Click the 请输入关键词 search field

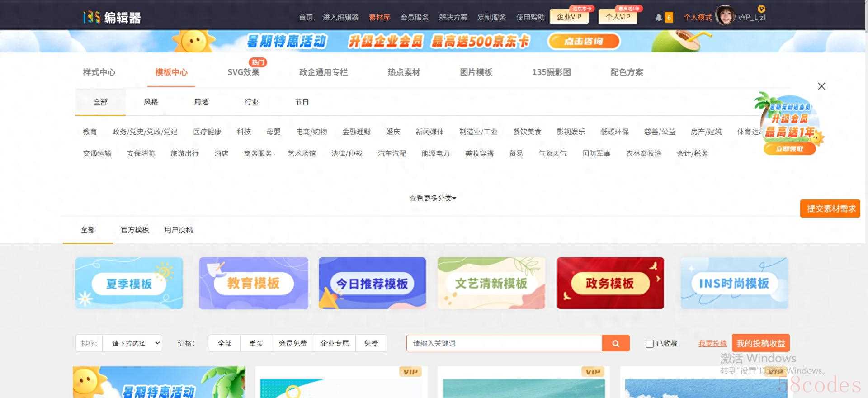coord(505,343)
